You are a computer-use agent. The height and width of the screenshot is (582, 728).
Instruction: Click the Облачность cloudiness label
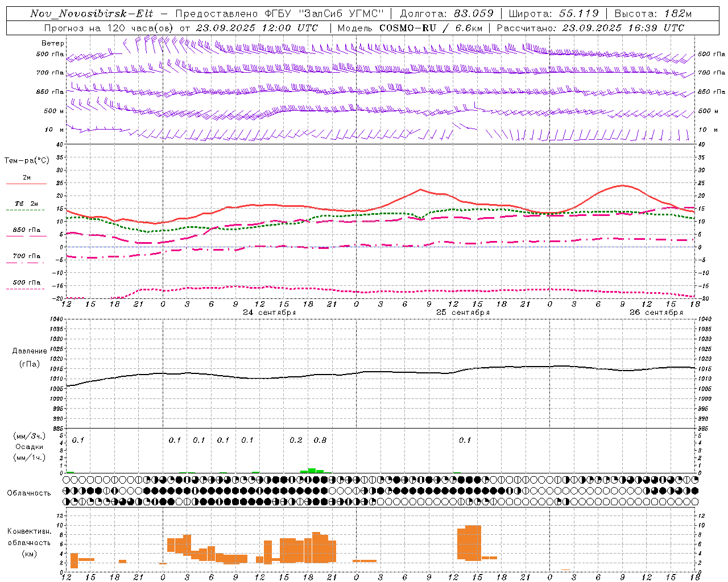[x=29, y=493]
